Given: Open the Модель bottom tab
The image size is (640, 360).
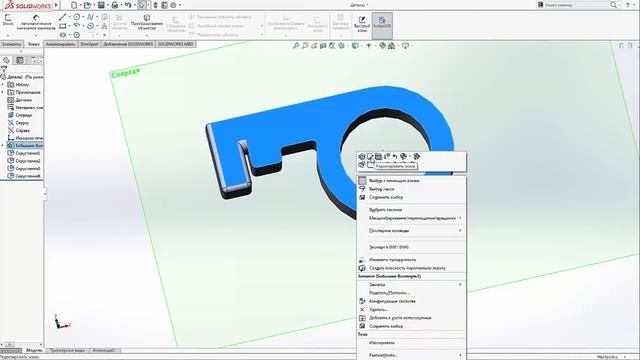Looking at the screenshot, I should (x=34, y=351).
